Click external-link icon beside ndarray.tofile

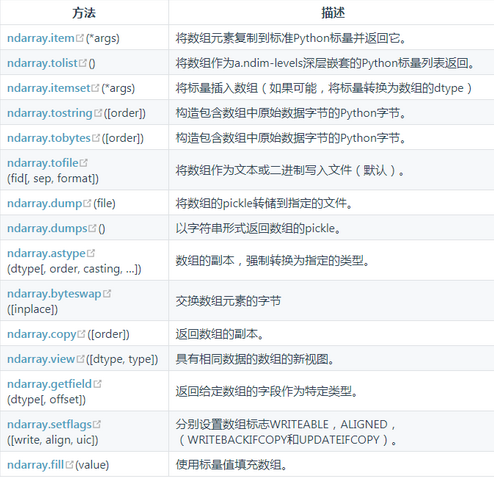tap(84, 163)
